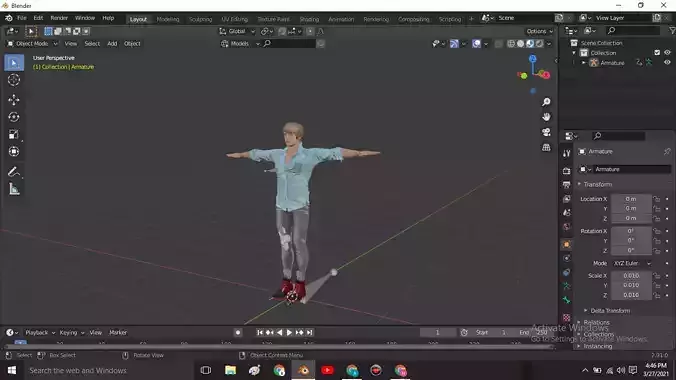Select the Select Box tool
This screenshot has height=380, width=676.
click(x=14, y=63)
